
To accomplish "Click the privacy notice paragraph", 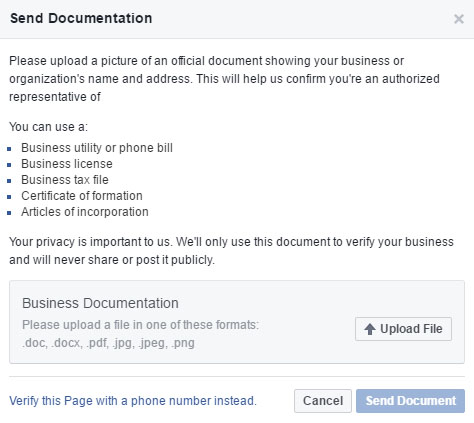I will click(x=231, y=251).
